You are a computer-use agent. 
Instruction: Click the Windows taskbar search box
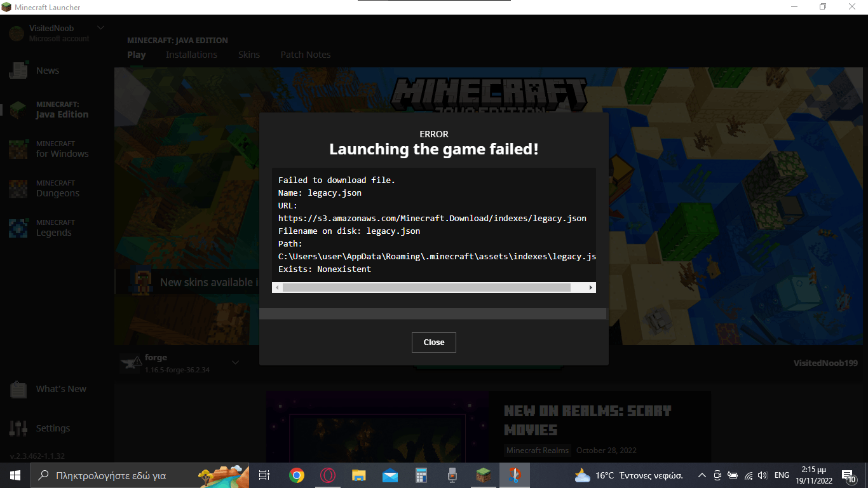point(139,475)
